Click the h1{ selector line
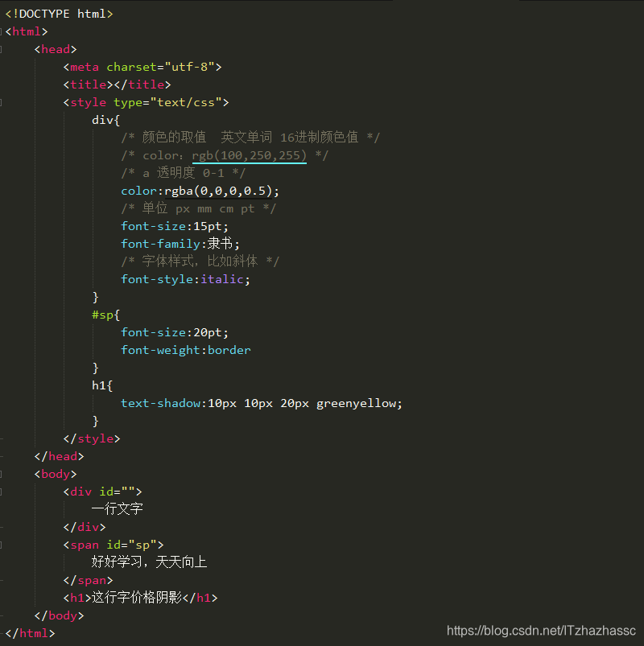644x646 pixels. [x=102, y=386]
